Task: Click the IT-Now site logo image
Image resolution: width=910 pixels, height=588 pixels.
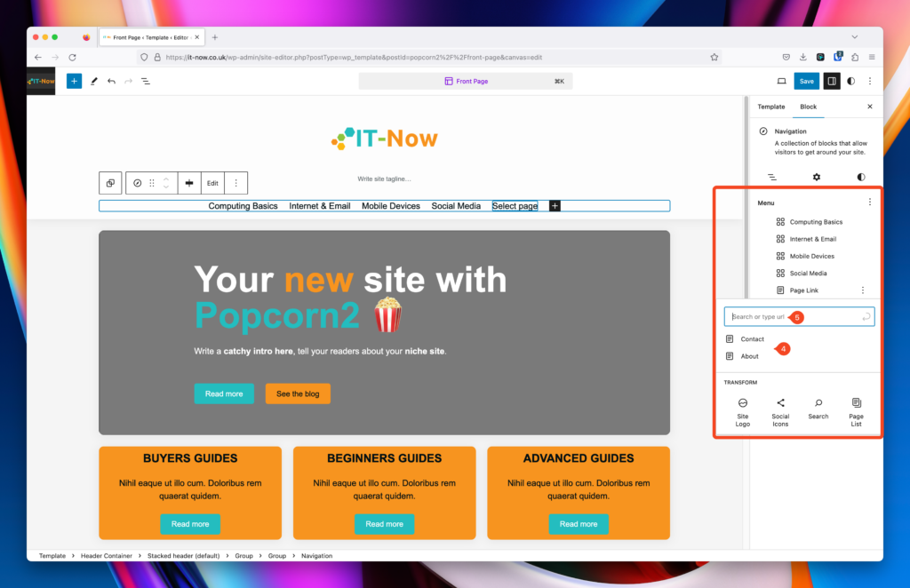Action: 384,139
